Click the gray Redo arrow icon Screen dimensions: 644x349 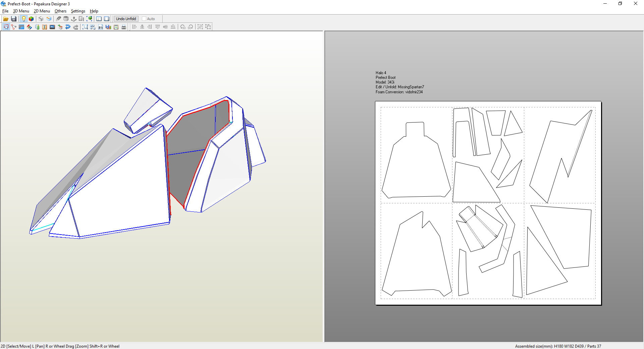(x=75, y=27)
